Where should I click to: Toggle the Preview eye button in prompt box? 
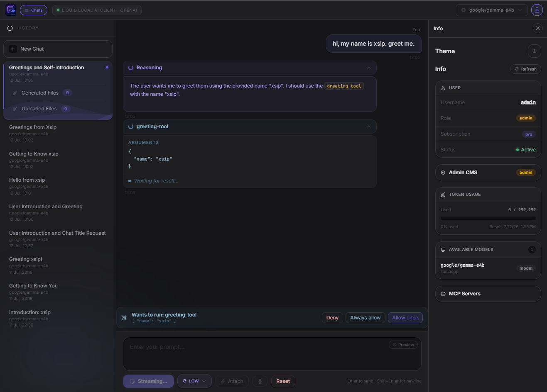click(x=403, y=345)
